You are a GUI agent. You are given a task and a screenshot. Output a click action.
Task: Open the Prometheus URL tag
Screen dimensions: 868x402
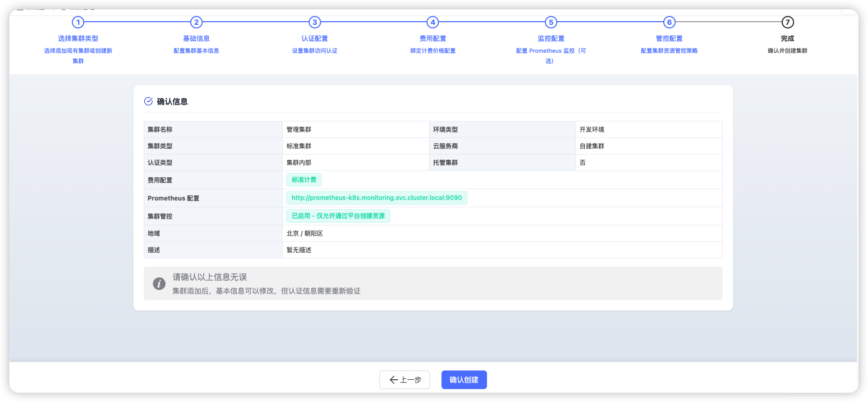[376, 198]
